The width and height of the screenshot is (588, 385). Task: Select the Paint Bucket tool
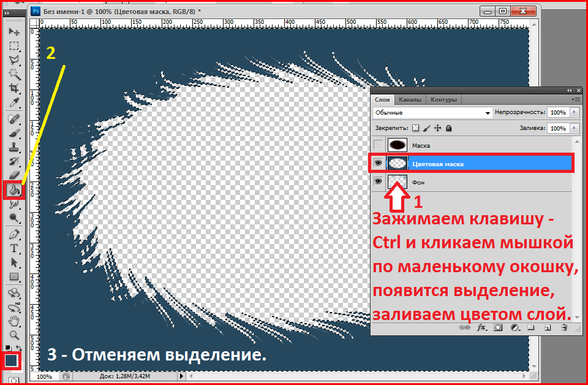pos(14,190)
